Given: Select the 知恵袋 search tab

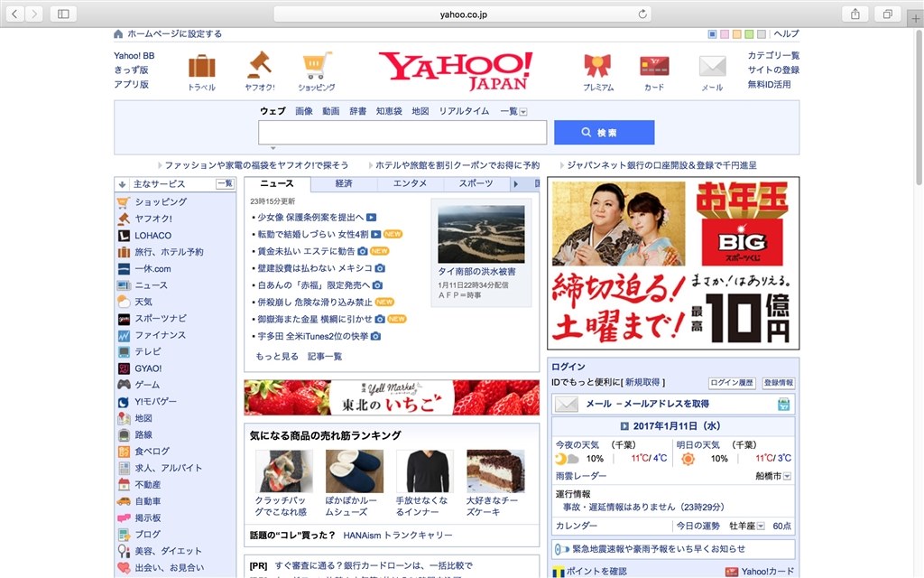Looking at the screenshot, I should (389, 111).
